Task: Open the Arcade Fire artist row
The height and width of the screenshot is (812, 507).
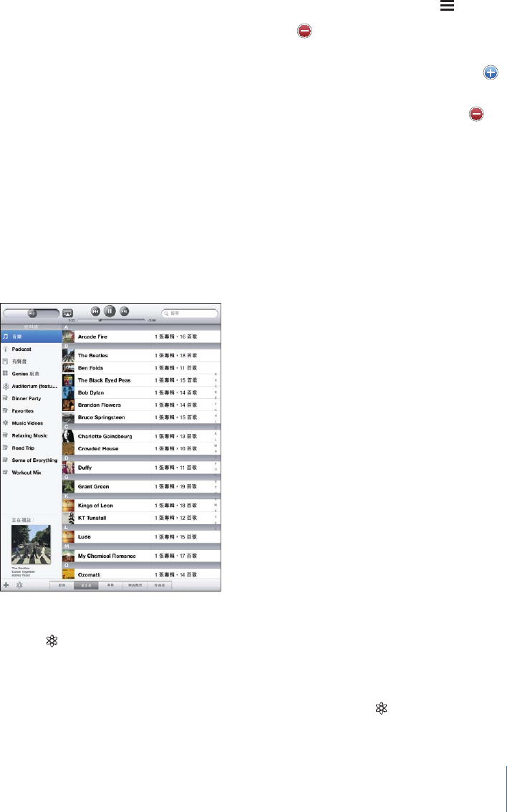Action: (141, 337)
